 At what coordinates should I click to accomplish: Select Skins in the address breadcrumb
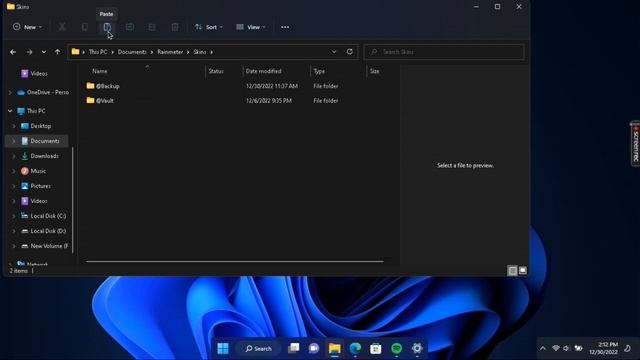(x=200, y=52)
